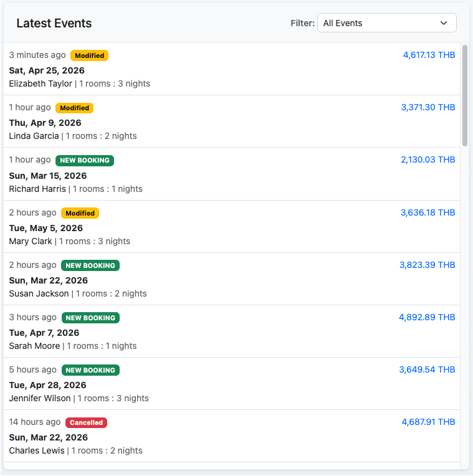
Task: Select Linda Garcia's Thu, Apr 9 event
Action: coord(45,123)
